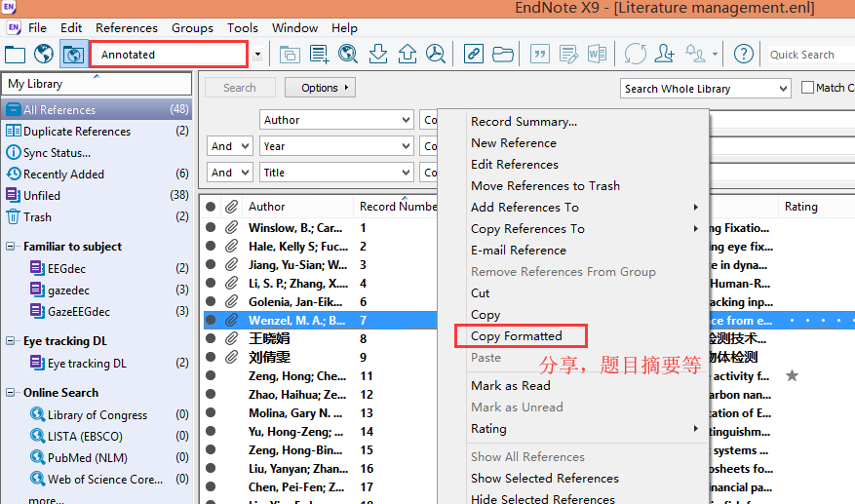Click the EndNote logo icon in menu bar
This screenshot has height=504, width=855.
click(14, 28)
